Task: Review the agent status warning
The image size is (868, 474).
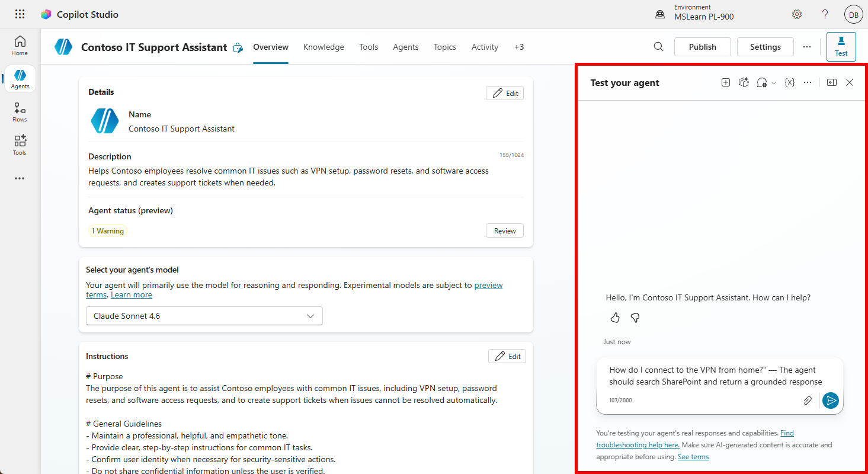Action: [505, 231]
